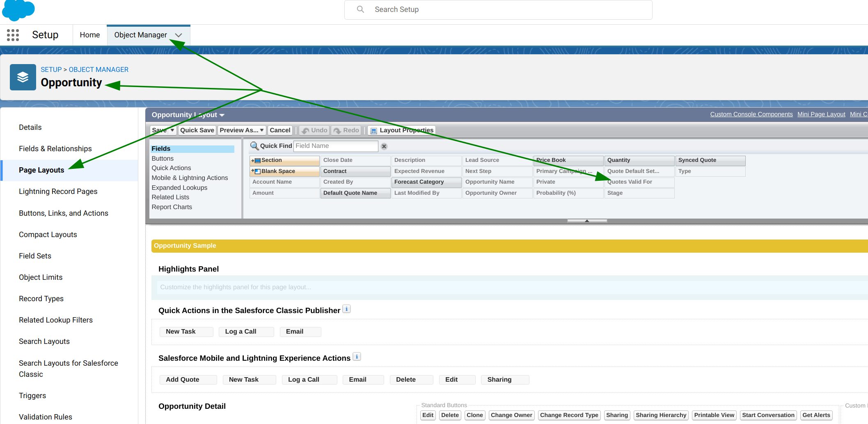
Task: Open Custom Console Components link
Action: click(751, 114)
